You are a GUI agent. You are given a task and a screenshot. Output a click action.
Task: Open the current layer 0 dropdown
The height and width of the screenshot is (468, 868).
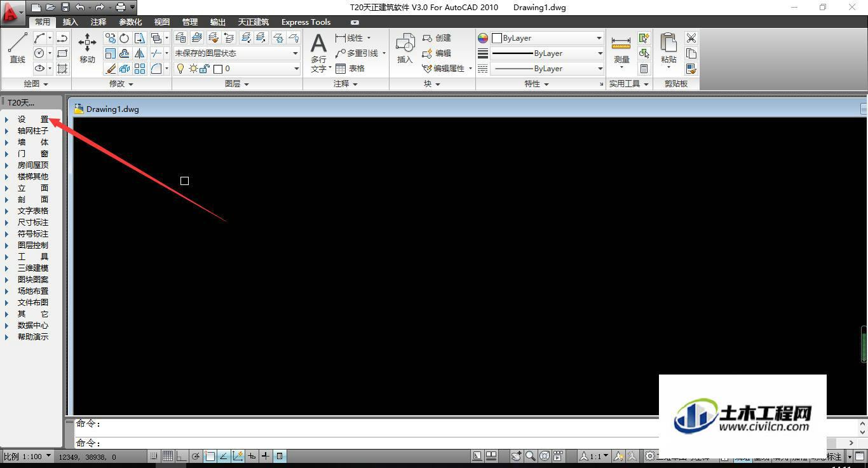pos(236,69)
